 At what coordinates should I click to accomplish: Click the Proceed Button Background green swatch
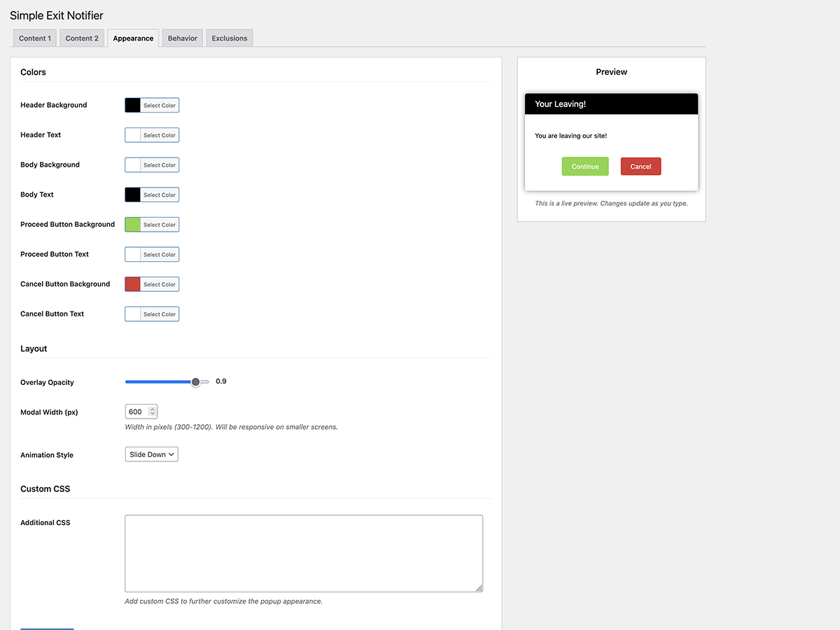[x=133, y=225]
